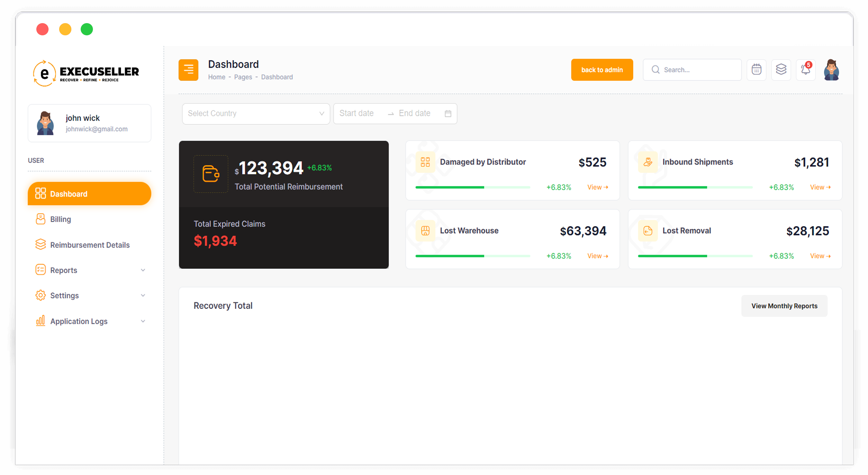Click the $1,281 Inbound Shipments amount

(x=811, y=162)
